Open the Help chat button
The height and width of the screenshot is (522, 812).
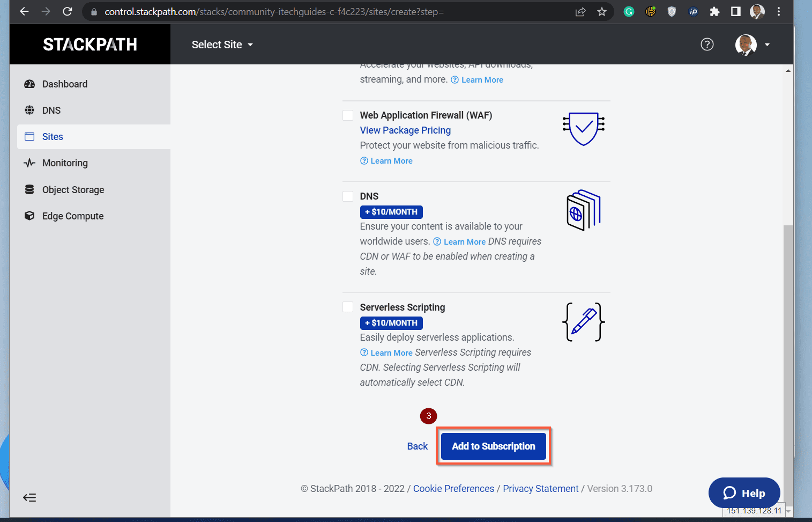pyautogui.click(x=744, y=493)
